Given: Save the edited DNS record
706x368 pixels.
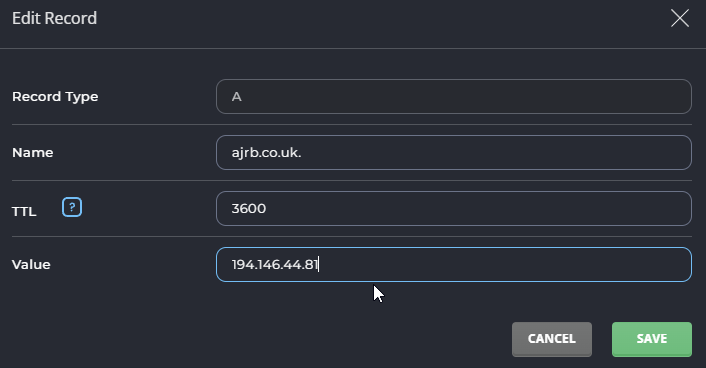Looking at the screenshot, I should [x=652, y=339].
